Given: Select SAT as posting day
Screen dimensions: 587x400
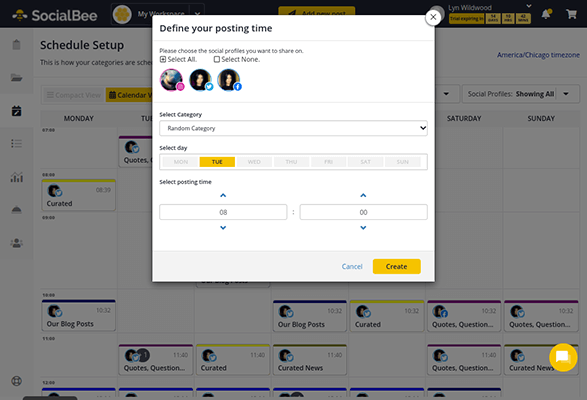Looking at the screenshot, I should [365, 162].
